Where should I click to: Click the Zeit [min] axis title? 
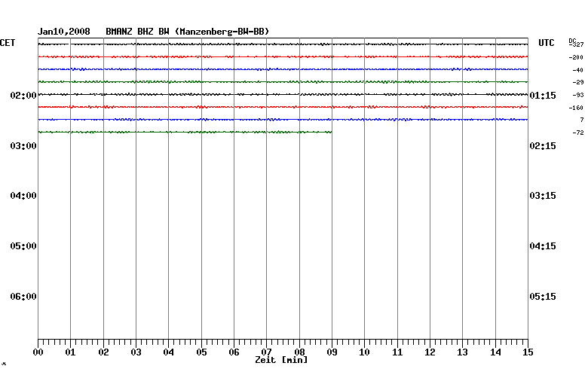pyautogui.click(x=281, y=360)
